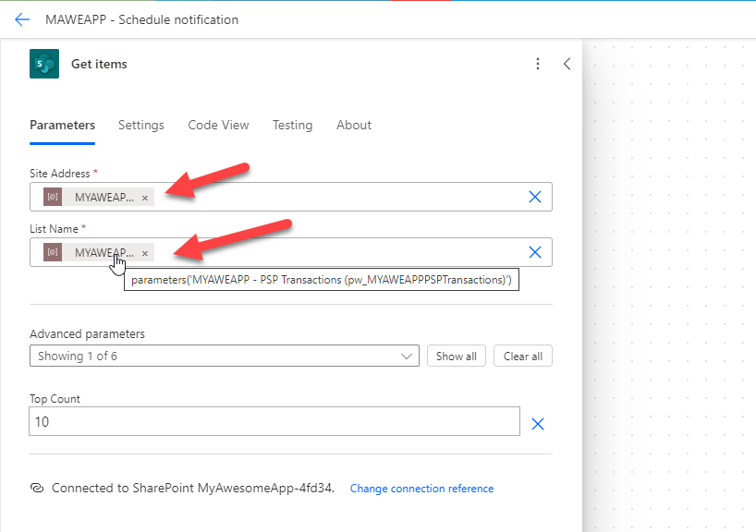Collapse the Get items panel with the chevron
Screen dimensions: 756x532
pos(567,64)
